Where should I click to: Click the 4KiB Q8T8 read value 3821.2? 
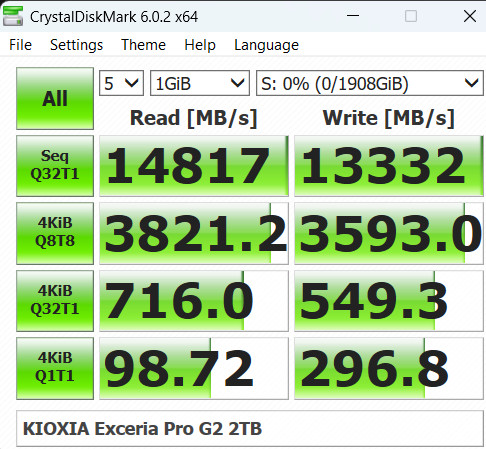(194, 233)
